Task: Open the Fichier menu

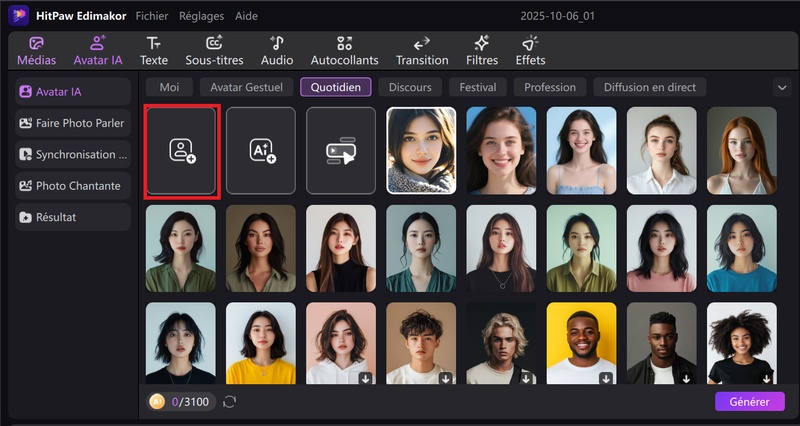Action: 152,16
